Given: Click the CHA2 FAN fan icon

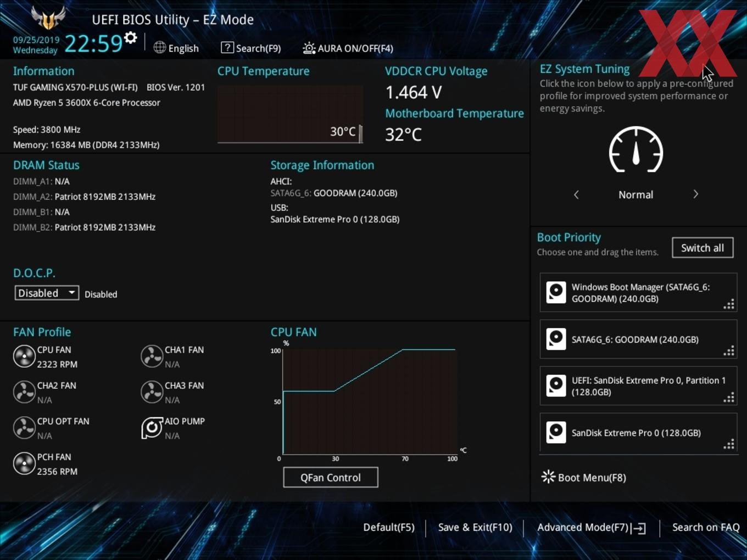Looking at the screenshot, I should point(24,392).
